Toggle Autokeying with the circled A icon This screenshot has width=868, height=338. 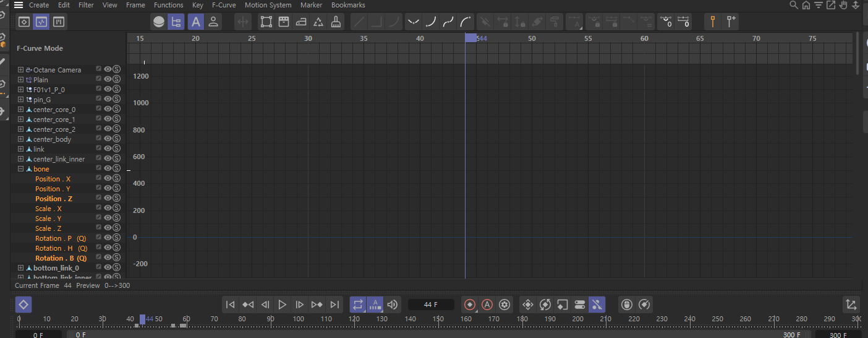(x=487, y=305)
